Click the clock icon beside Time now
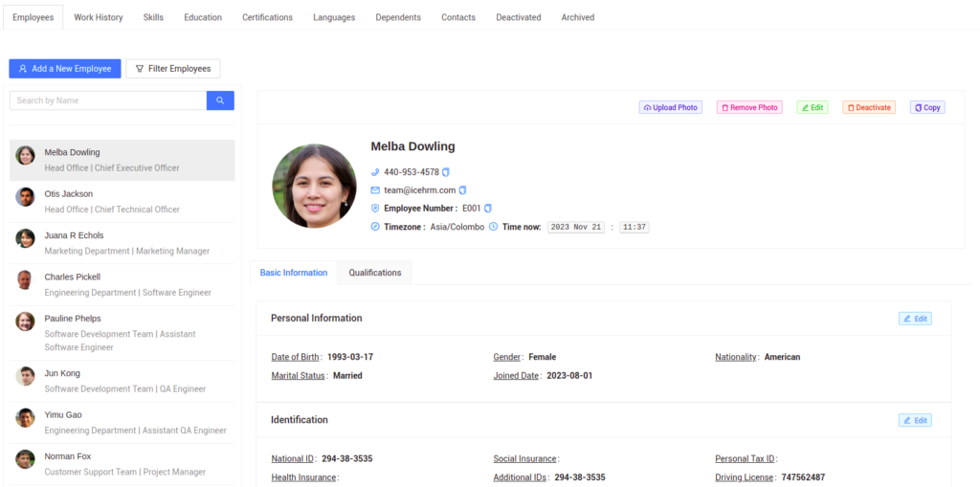The height and width of the screenshot is (487, 980). [494, 227]
